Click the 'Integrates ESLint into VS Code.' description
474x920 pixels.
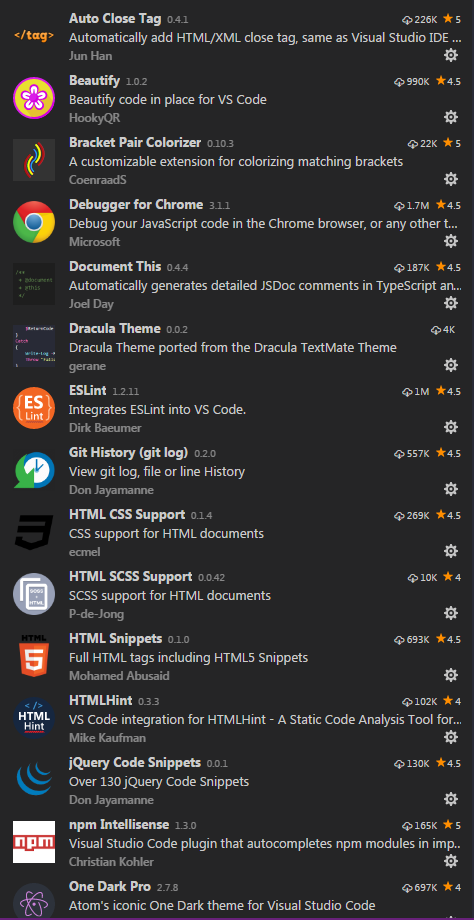157,410
